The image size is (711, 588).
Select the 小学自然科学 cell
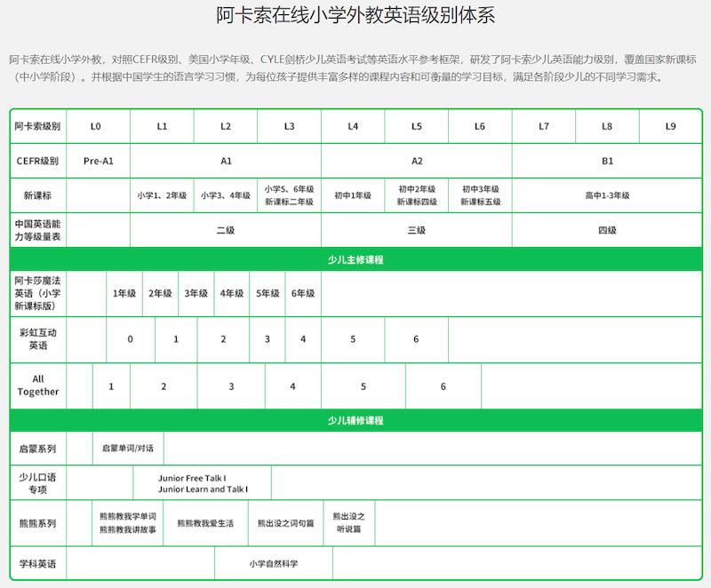(x=273, y=564)
